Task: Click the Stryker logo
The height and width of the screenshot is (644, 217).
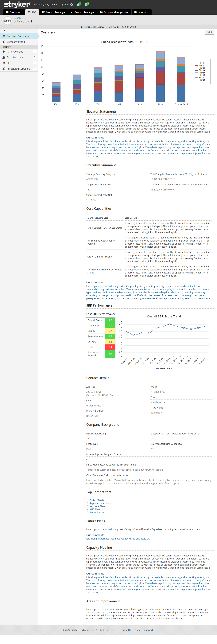Action: (x=17, y=5)
